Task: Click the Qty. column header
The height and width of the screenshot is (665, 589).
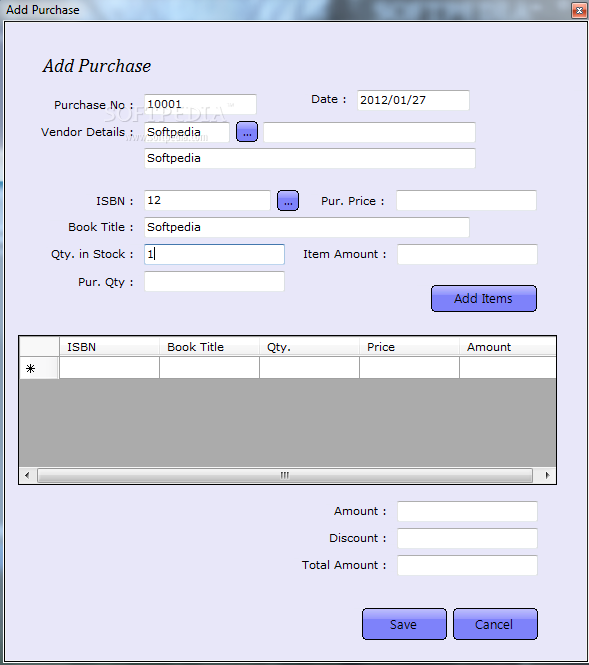Action: 310,347
